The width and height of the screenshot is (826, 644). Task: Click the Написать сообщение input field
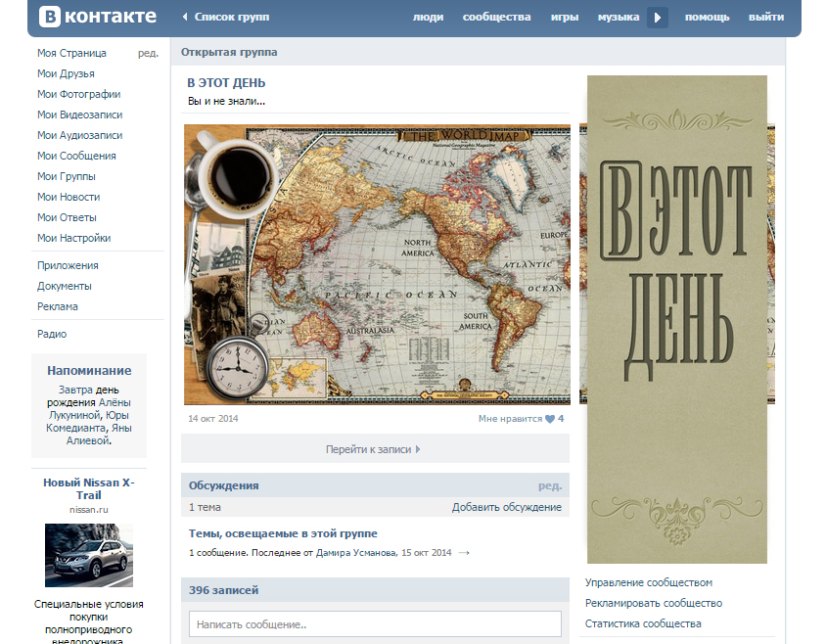[375, 624]
